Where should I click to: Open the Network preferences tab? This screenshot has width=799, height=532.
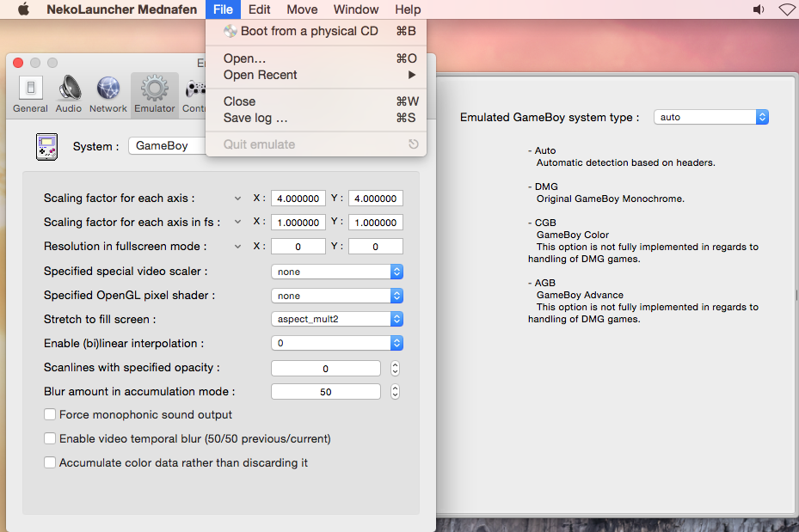(x=108, y=95)
